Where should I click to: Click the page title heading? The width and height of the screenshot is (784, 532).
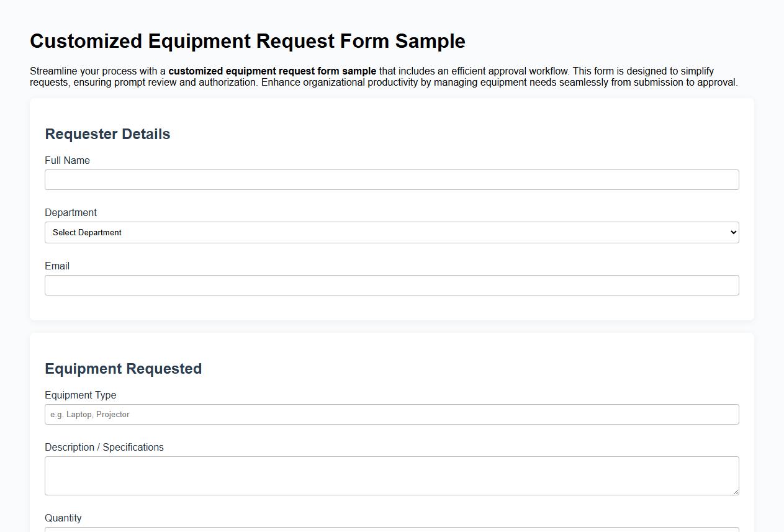click(x=247, y=41)
